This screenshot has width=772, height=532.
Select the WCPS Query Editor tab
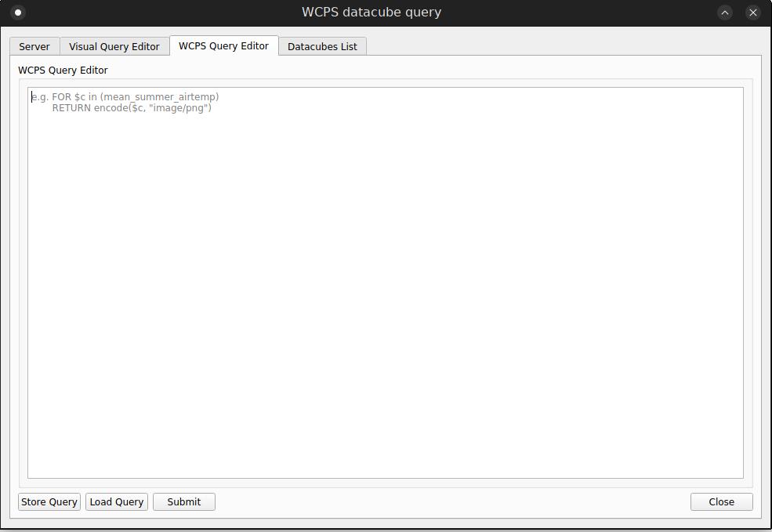[x=223, y=46]
